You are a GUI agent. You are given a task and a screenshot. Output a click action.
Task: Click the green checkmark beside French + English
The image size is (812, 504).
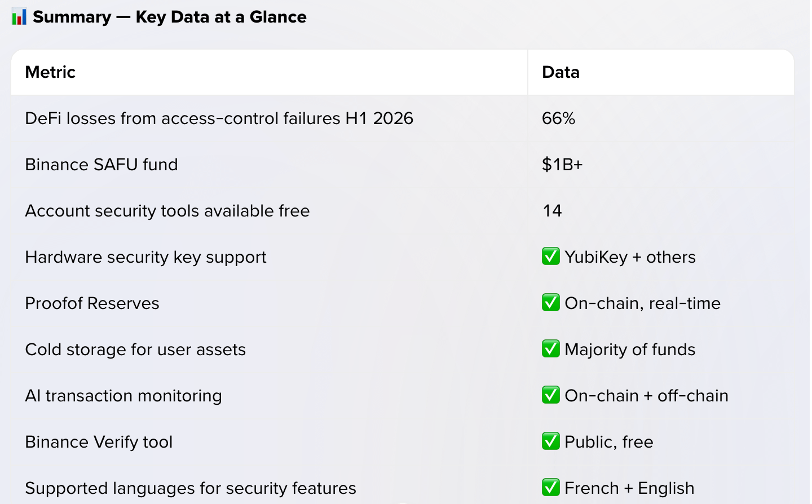tap(551, 488)
